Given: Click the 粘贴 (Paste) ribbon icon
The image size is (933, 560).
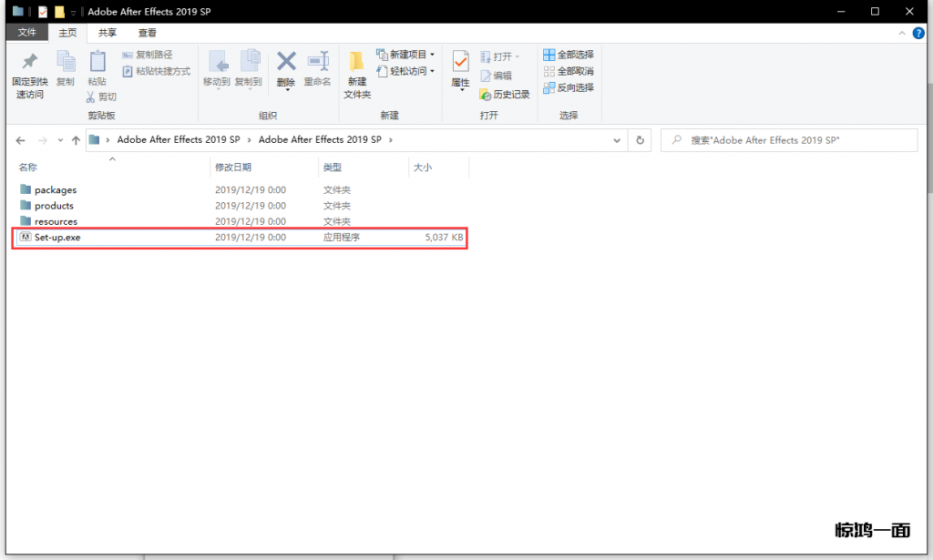Looking at the screenshot, I should (97, 62).
